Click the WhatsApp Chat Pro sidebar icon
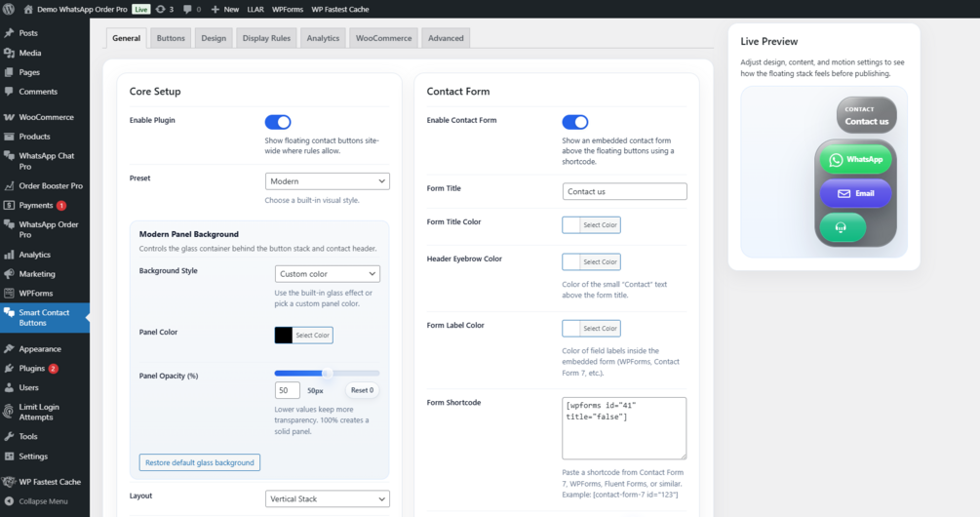The width and height of the screenshot is (980, 517). point(9,156)
